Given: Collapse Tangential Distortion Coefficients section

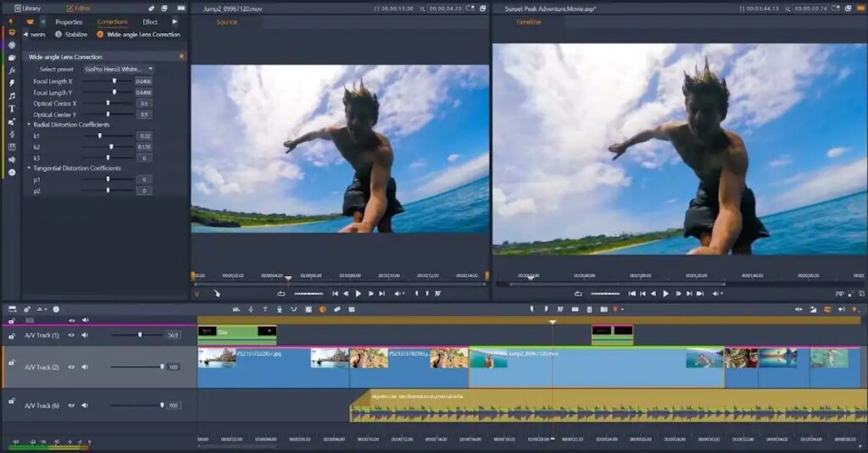Looking at the screenshot, I should coord(30,168).
